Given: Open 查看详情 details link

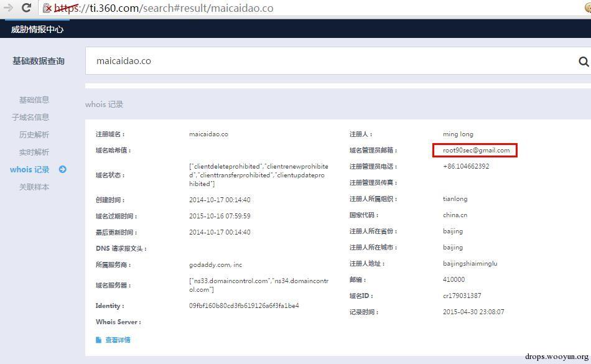Looking at the screenshot, I should tap(118, 340).
